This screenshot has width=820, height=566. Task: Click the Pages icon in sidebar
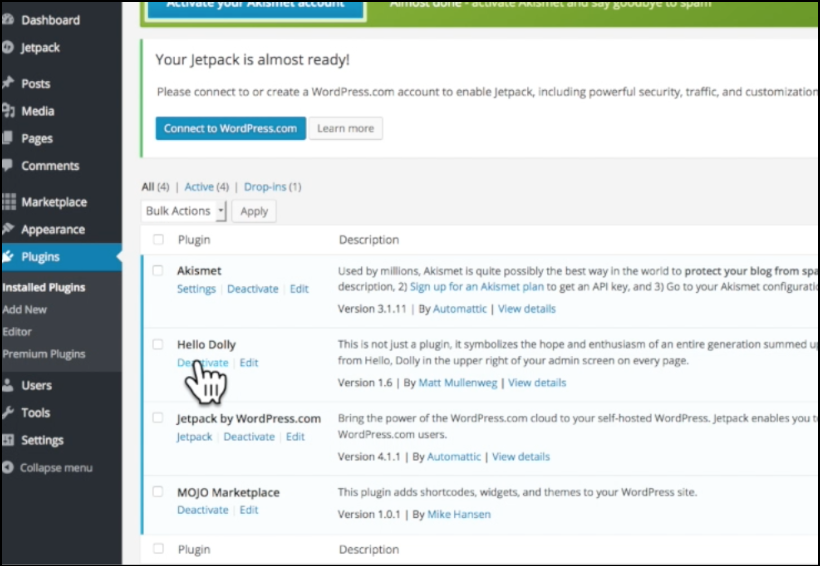[8, 138]
